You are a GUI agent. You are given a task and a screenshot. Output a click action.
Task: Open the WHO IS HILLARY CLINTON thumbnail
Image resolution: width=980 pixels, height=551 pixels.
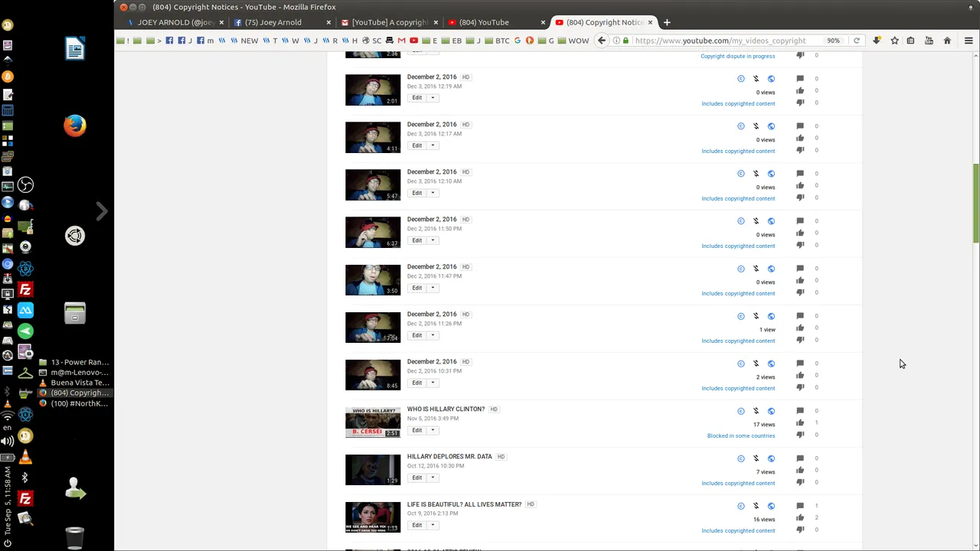pos(373,422)
